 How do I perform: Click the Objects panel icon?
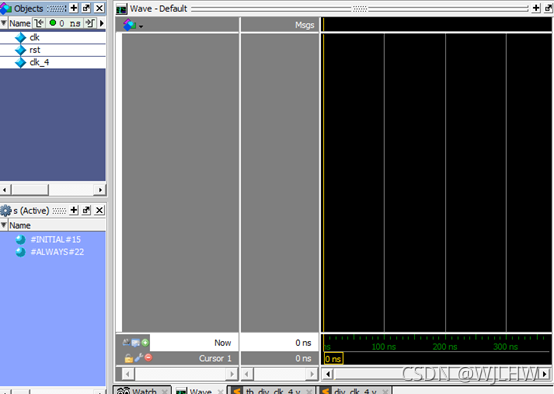point(6,8)
